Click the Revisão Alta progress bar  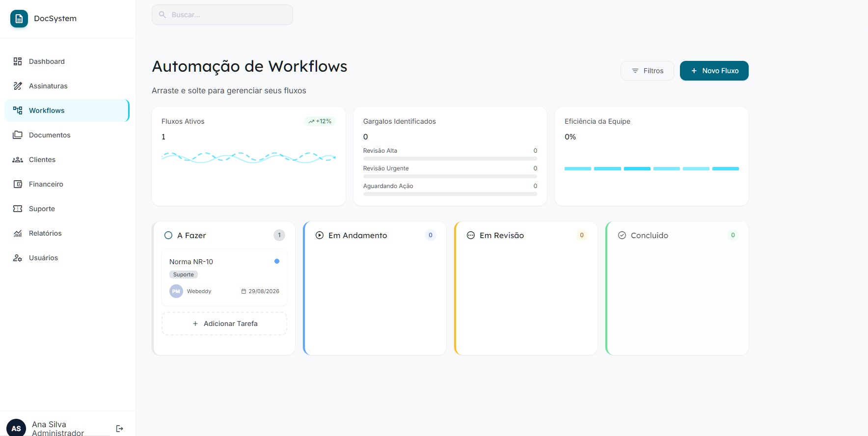click(450, 159)
